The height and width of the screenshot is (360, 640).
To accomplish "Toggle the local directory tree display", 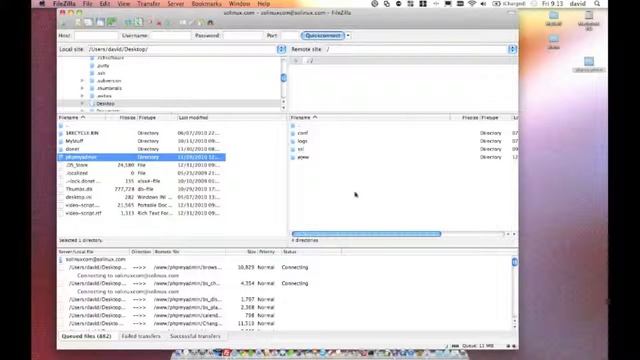I will coord(88,22).
